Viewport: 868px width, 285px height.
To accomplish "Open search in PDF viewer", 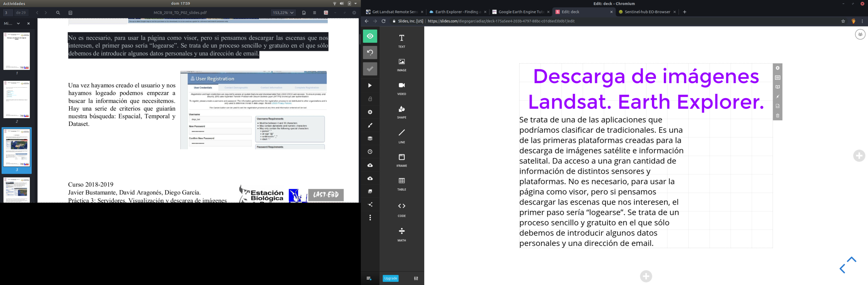I will tap(58, 12).
